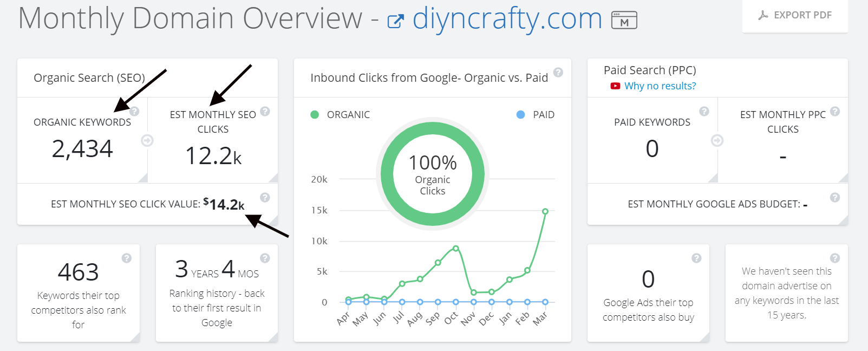
Task: Export the report via EXPORT PDF button
Action: (795, 15)
